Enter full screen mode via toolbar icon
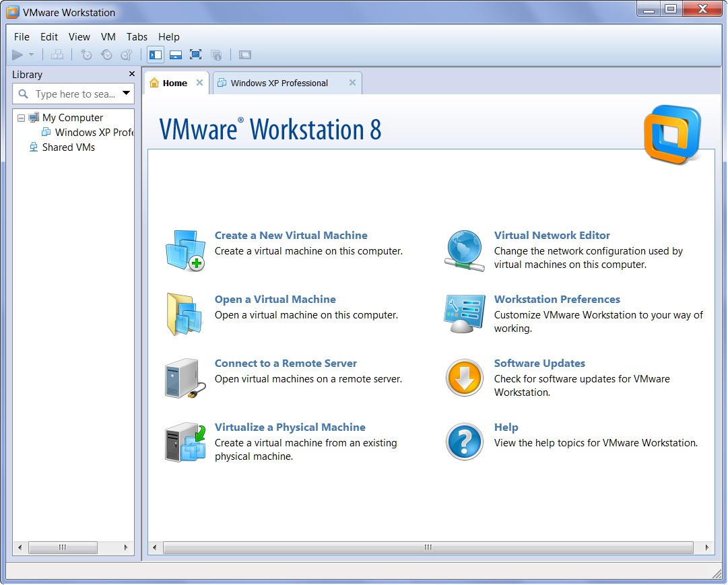The height and width of the screenshot is (585, 728). (x=195, y=55)
